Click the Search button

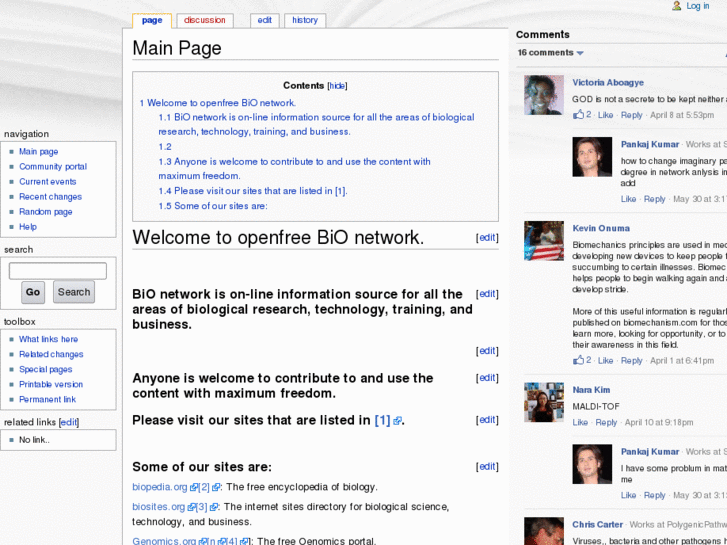coord(74,292)
